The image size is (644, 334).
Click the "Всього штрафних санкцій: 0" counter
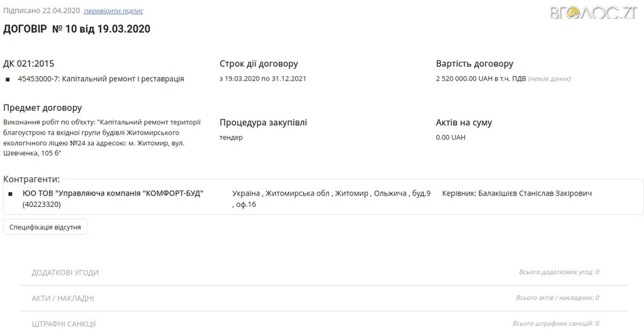(x=555, y=324)
